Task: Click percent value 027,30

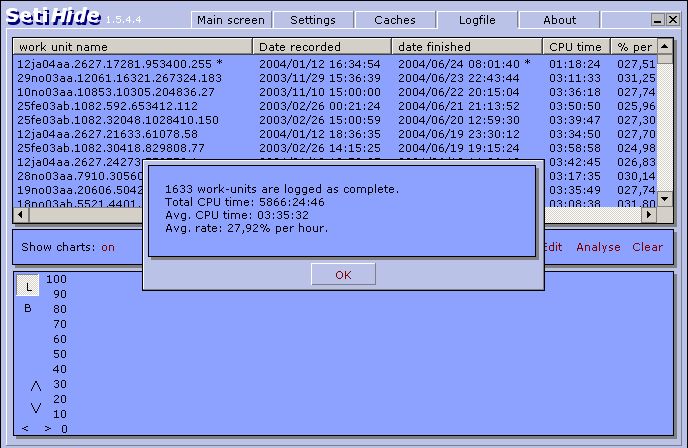Action: point(636,120)
